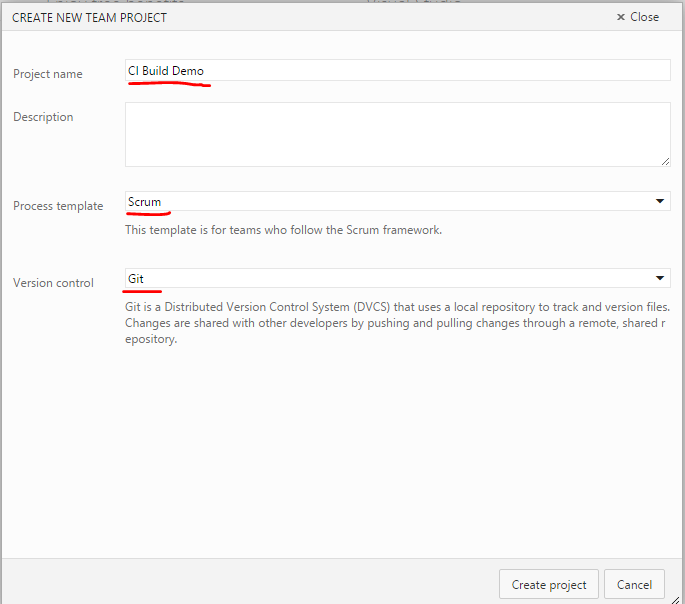Click the Description label
This screenshot has height=604, width=685.
tap(43, 117)
